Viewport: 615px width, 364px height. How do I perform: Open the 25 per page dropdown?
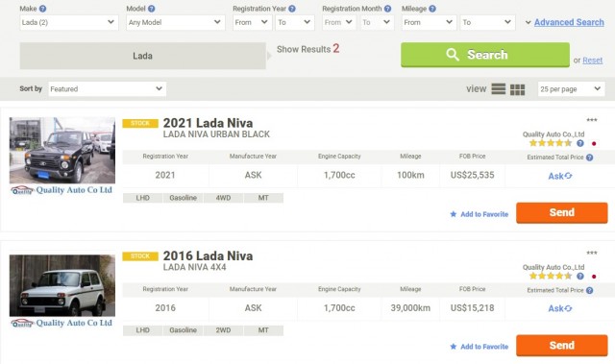(x=571, y=89)
